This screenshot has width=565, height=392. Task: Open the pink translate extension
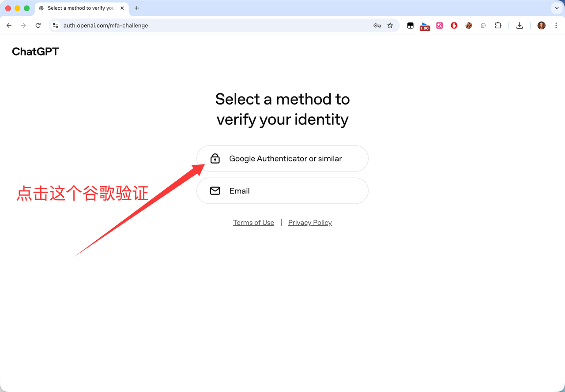tap(439, 26)
